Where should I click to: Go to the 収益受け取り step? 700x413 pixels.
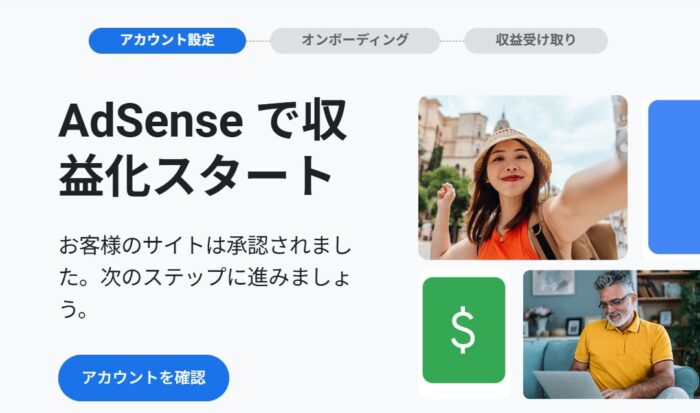pyautogui.click(x=536, y=41)
